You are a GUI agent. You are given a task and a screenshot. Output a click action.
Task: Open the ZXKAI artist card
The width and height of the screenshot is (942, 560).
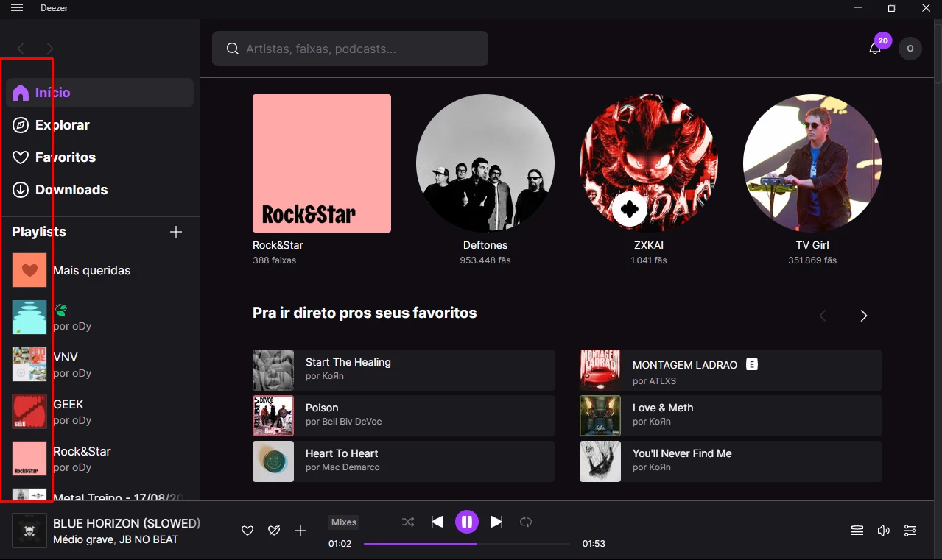click(649, 163)
